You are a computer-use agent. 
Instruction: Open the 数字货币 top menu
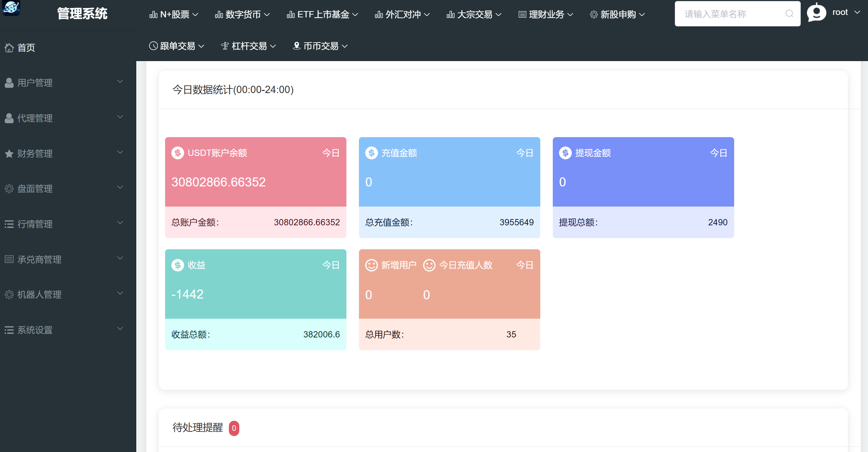coord(242,15)
